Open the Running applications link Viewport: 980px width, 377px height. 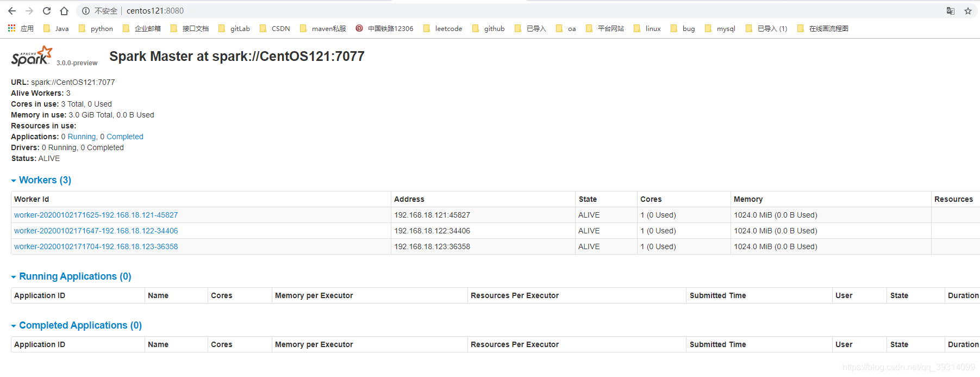point(82,137)
